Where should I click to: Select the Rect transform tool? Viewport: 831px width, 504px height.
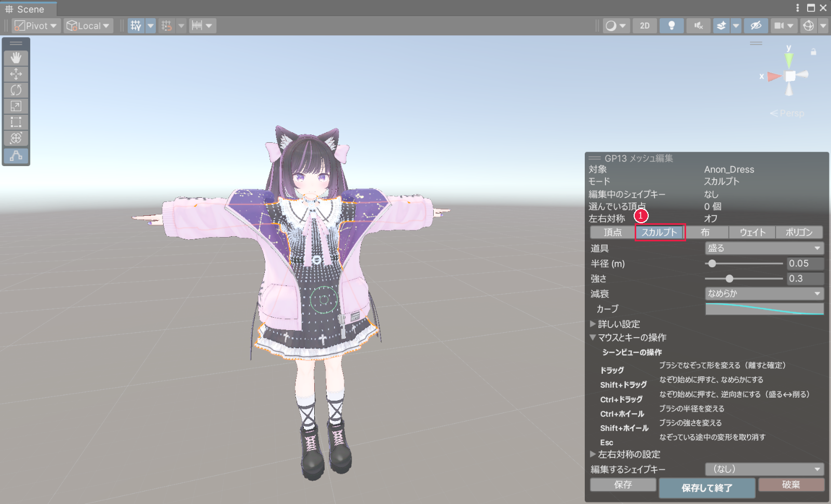(x=16, y=122)
